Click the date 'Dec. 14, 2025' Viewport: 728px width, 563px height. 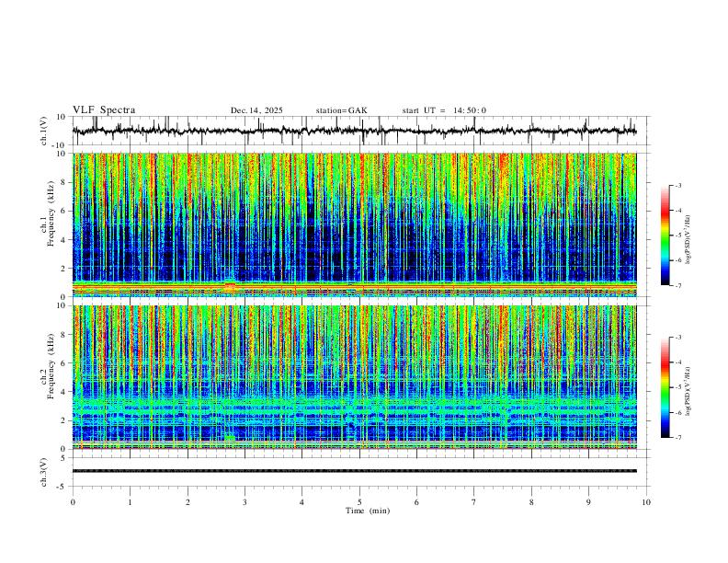click(x=256, y=110)
